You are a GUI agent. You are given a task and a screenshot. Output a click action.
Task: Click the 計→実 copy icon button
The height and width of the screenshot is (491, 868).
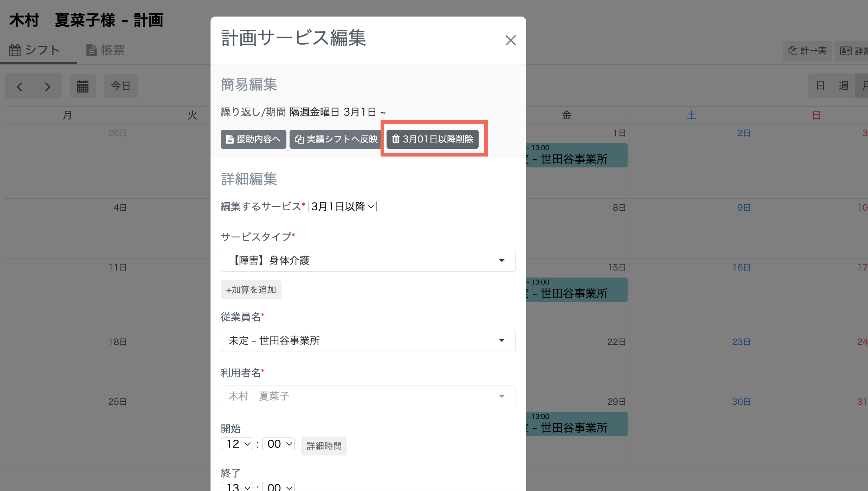coord(807,51)
